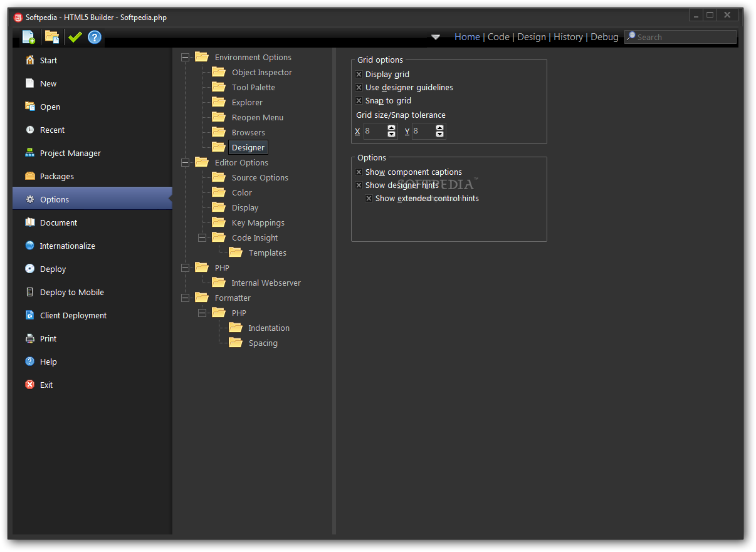Image resolution: width=756 pixels, height=552 pixels.
Task: Open the Debug view link
Action: (604, 37)
